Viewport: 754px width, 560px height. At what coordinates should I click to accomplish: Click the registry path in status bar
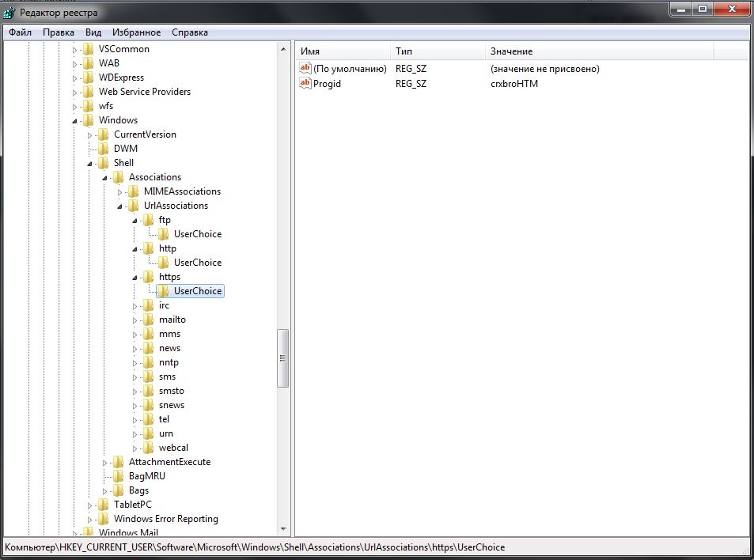pos(255,547)
